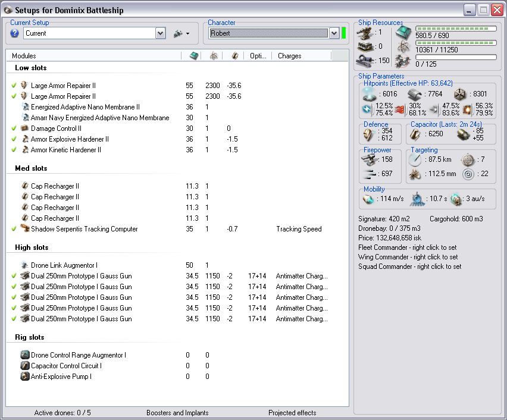This screenshot has width=507, height=420.
Task: Deactivate Armor Kinetic Hardener II via its checkmark
Action: click(x=14, y=150)
